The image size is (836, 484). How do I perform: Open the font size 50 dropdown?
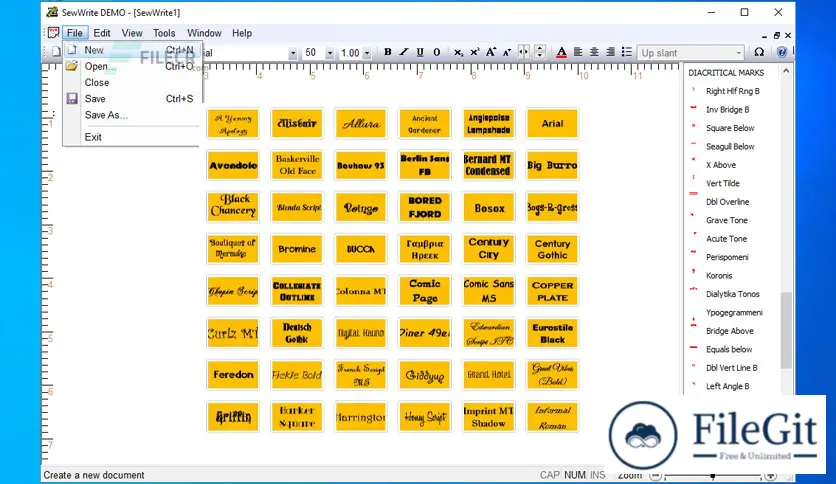coord(330,53)
